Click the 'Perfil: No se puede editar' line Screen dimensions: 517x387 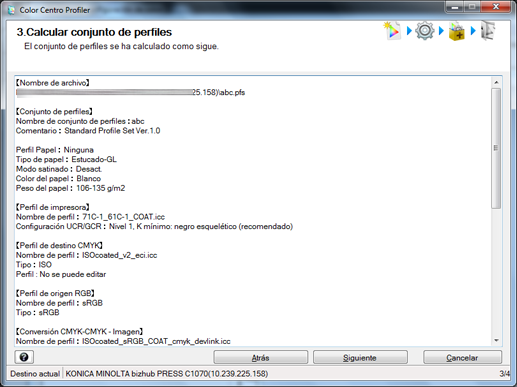(x=61, y=274)
